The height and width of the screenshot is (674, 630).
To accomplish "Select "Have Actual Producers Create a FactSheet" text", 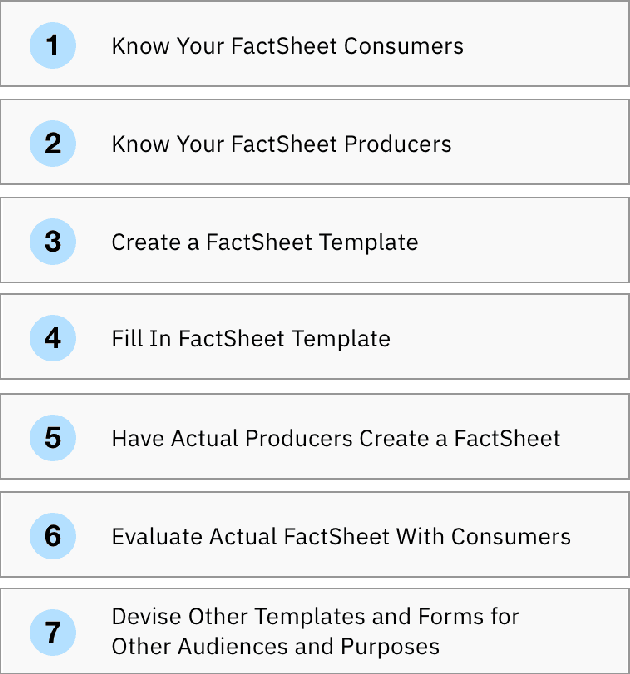I will 336,438.
